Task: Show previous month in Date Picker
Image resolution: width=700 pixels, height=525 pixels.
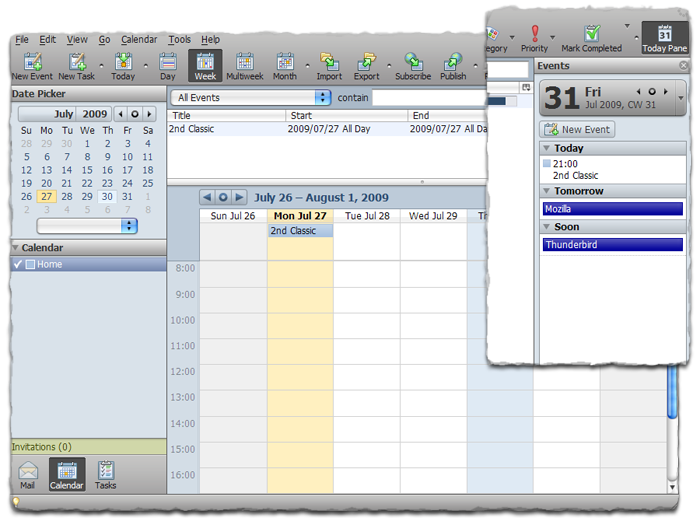Action: 121,114
